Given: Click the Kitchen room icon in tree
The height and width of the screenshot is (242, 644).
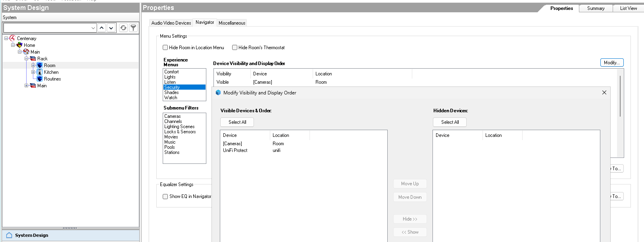Looking at the screenshot, I should pos(40,72).
